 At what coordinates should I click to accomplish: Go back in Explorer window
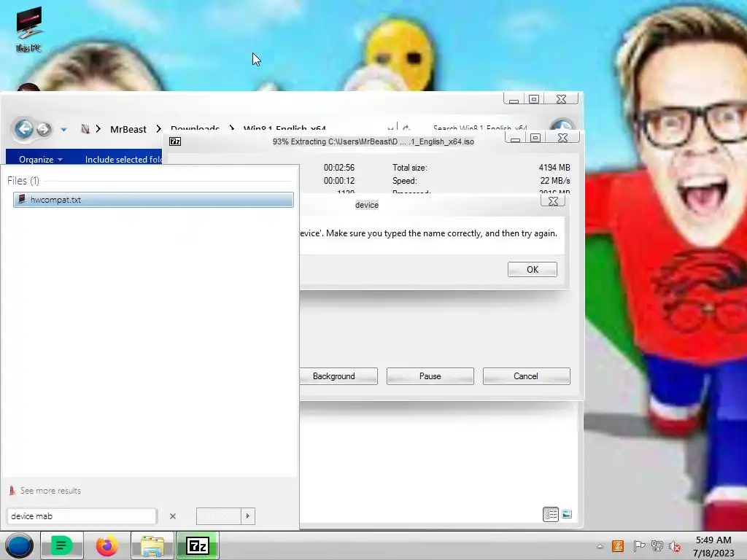pos(23,128)
